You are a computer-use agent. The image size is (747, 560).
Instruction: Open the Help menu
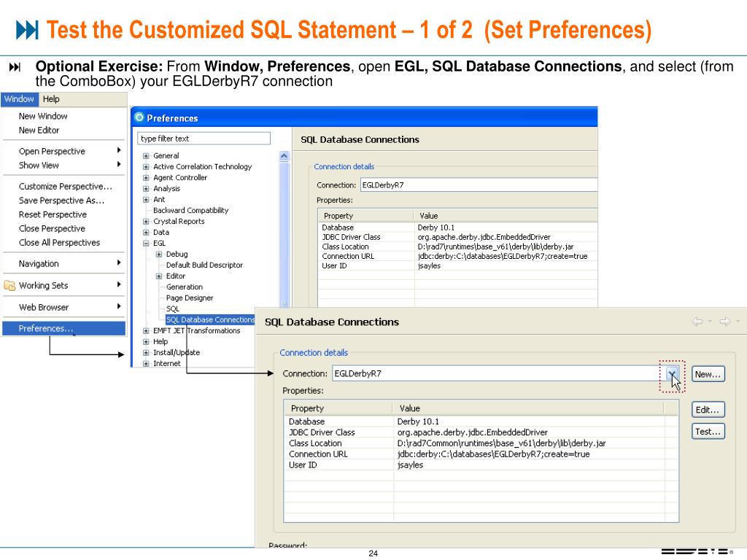pyautogui.click(x=51, y=99)
